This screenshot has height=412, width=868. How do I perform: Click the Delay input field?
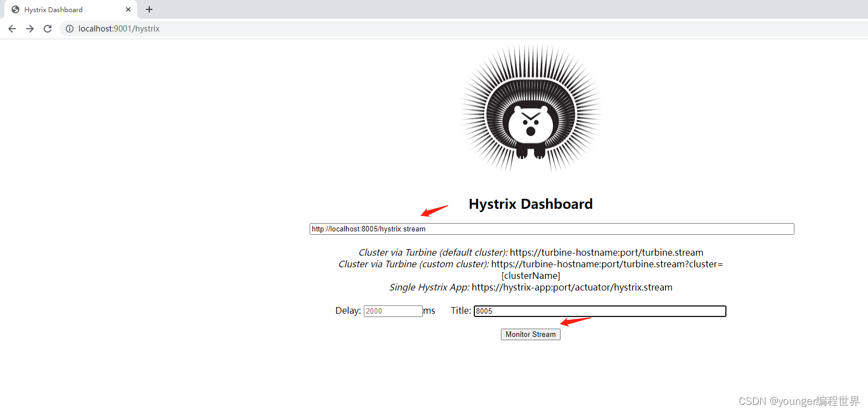[x=393, y=311]
